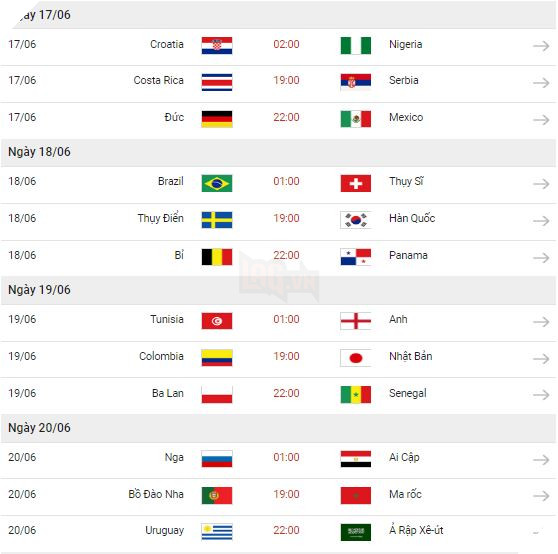The image size is (558, 554).
Task: Open arrow for Bỉ vs Panama match
Action: pos(541,257)
